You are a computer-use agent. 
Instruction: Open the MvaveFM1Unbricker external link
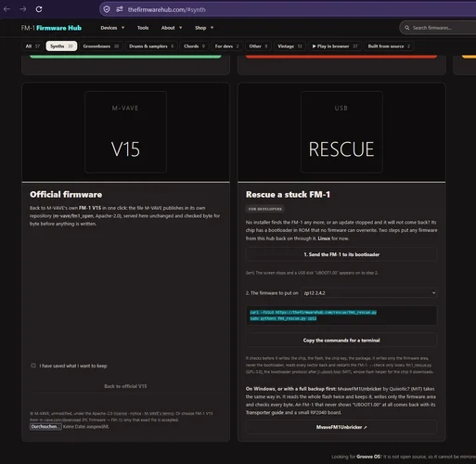click(x=341, y=427)
